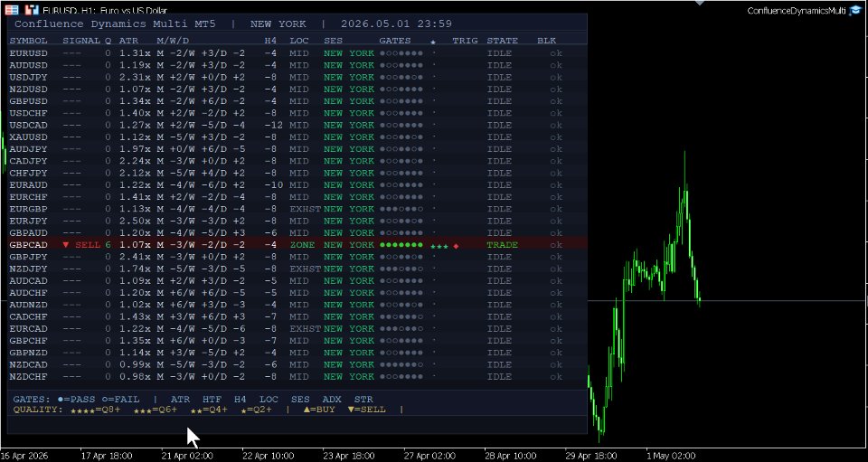Select the XAUUSD symbol
868x462 pixels.
tap(29, 137)
